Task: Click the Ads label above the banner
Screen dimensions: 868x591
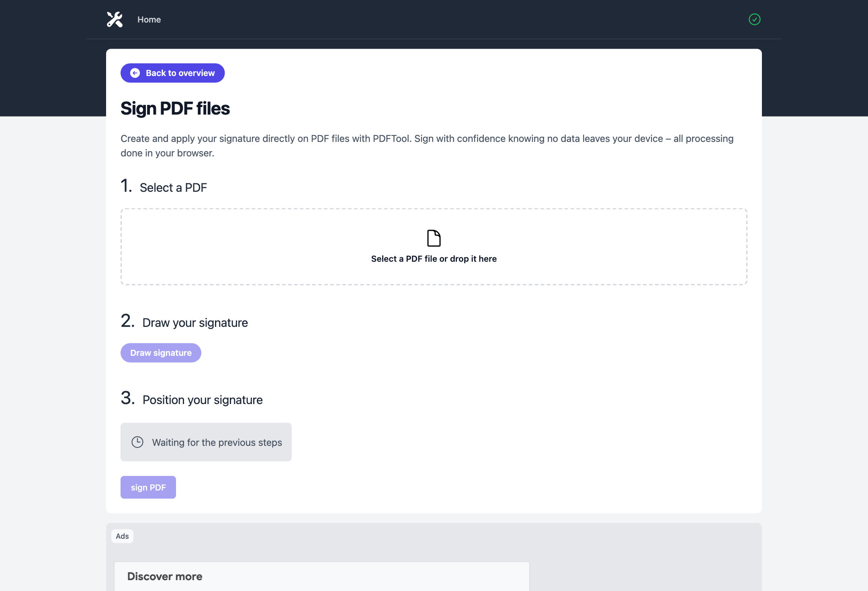Action: 122,536
